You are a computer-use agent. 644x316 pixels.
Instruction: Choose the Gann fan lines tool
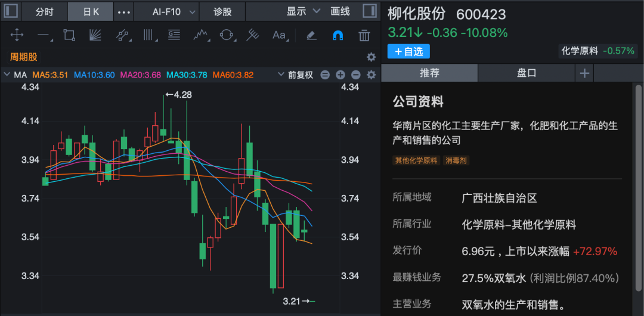click(95, 35)
